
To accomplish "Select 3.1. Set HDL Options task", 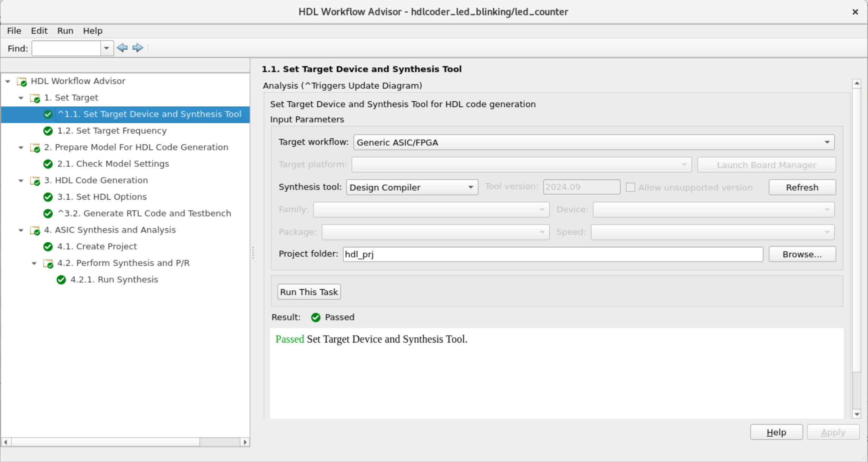I will click(102, 197).
